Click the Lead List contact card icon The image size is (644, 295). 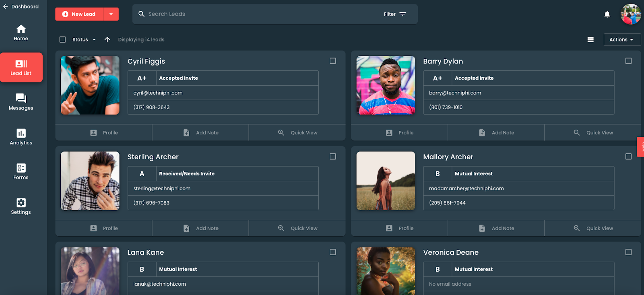[x=21, y=64]
